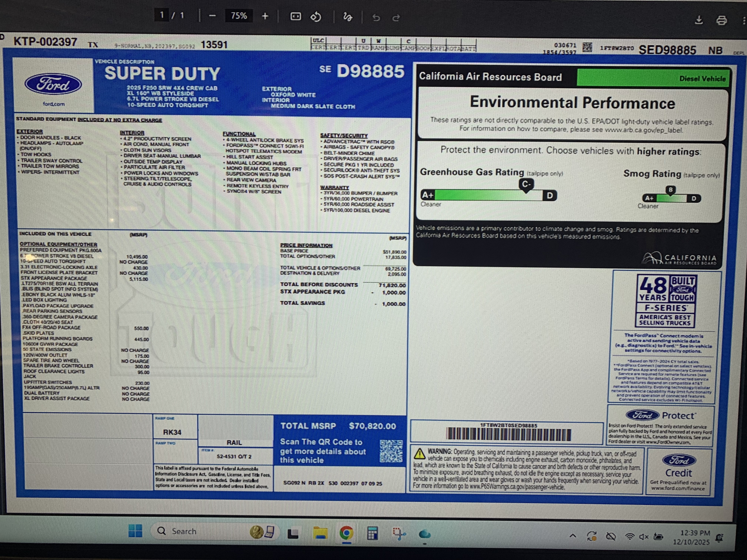Click the SUPER DUTY vehicle heading

162,73
